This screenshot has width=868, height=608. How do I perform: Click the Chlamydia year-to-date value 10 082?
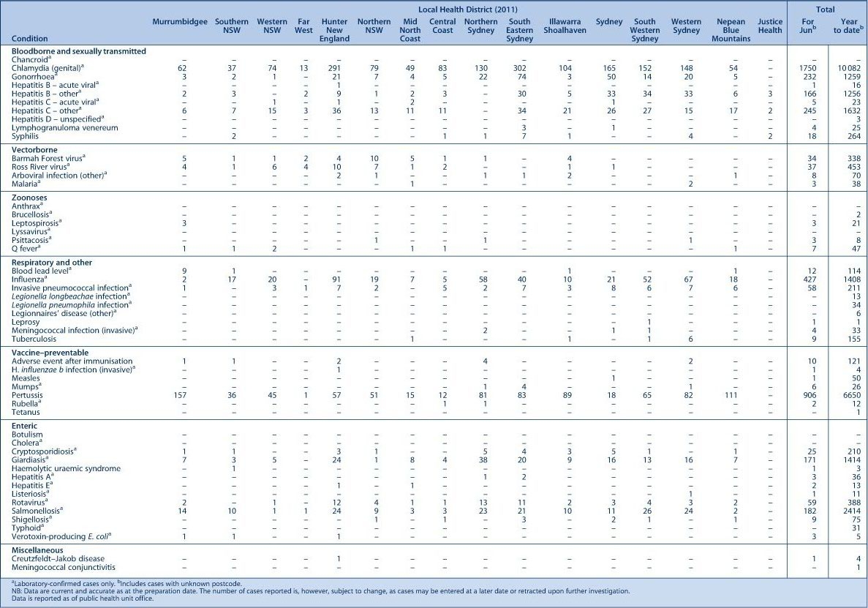click(848, 68)
